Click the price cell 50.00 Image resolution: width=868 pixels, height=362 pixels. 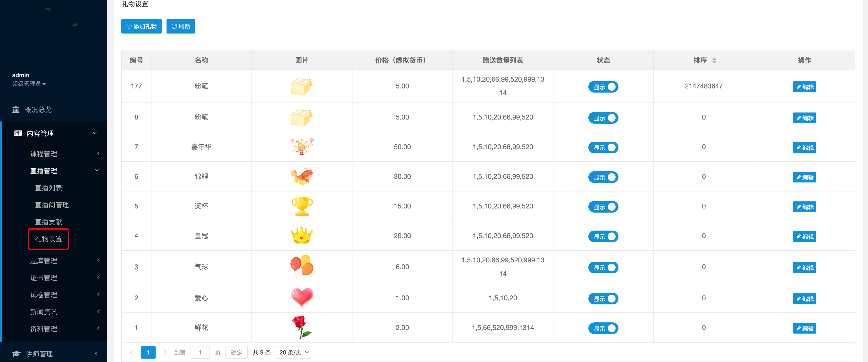click(x=402, y=147)
